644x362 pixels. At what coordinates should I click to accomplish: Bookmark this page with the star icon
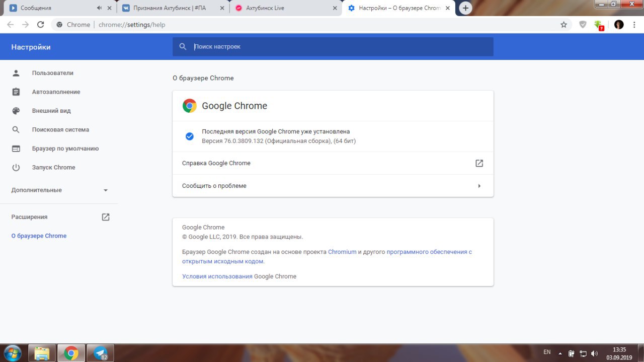click(x=563, y=25)
